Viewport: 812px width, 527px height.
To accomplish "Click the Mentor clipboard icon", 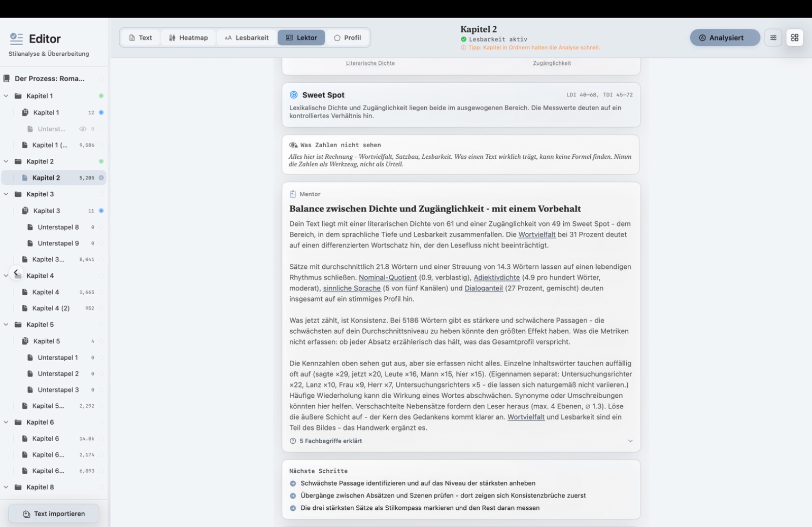I will (293, 194).
